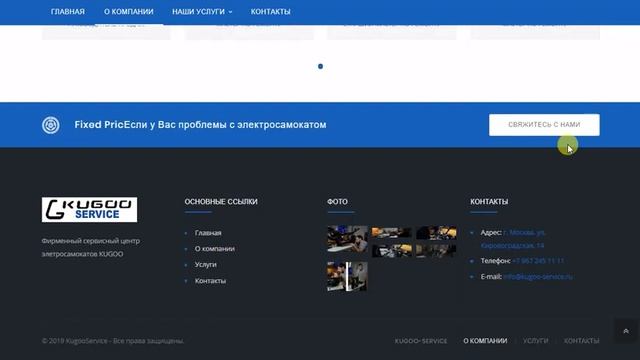This screenshot has width=640, height=360.
Task: Click the ФОТО footer heading
Action: (x=337, y=202)
